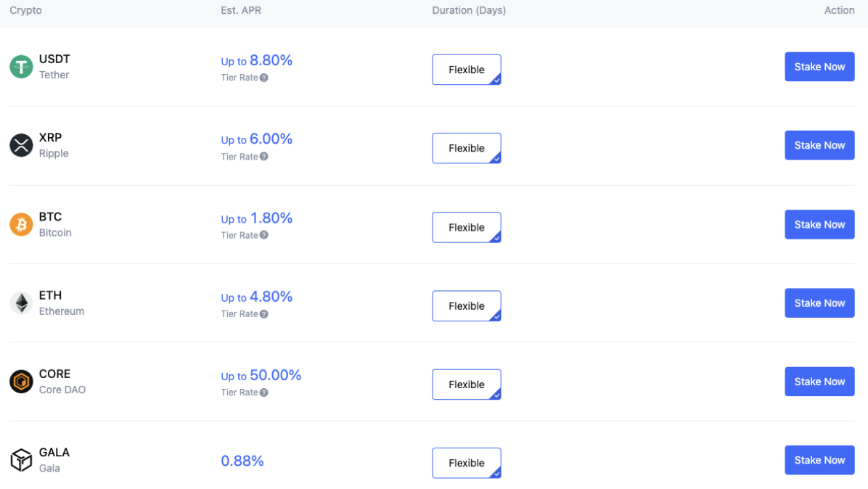
Task: Select Flexible duration for BTC
Action: (x=466, y=227)
